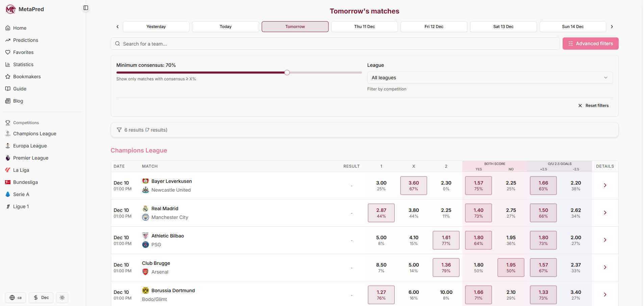Open Favorites heart icon in sidebar
Image resolution: width=644 pixels, height=306 pixels.
[x=8, y=52]
